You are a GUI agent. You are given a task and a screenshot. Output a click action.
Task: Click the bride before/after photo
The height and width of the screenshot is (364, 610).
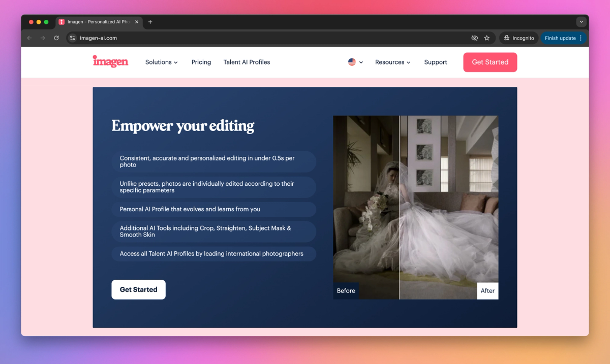[x=416, y=207]
